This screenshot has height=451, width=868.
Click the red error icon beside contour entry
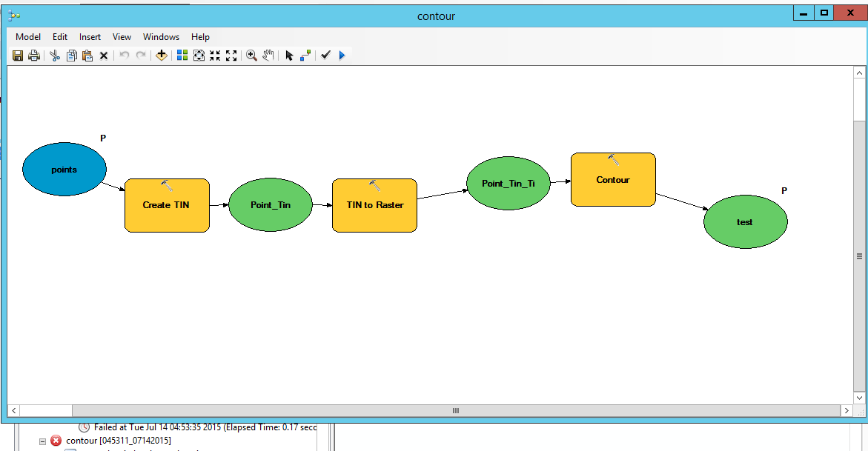pyautogui.click(x=56, y=441)
